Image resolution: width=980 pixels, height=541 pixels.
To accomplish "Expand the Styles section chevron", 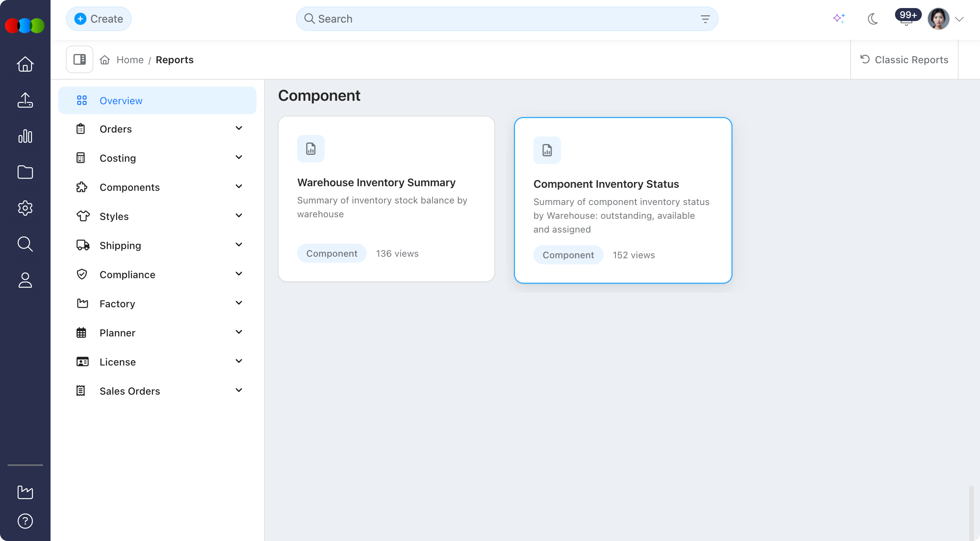I will pos(239,216).
